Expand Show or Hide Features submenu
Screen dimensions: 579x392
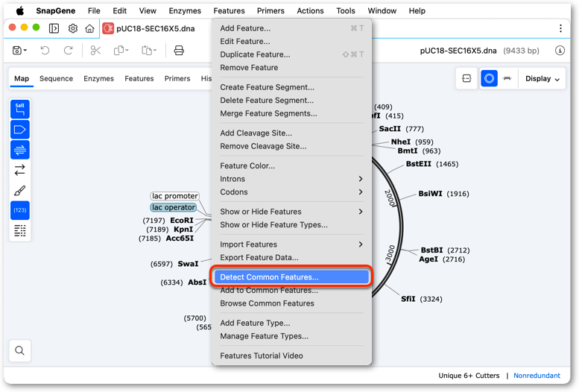(291, 212)
